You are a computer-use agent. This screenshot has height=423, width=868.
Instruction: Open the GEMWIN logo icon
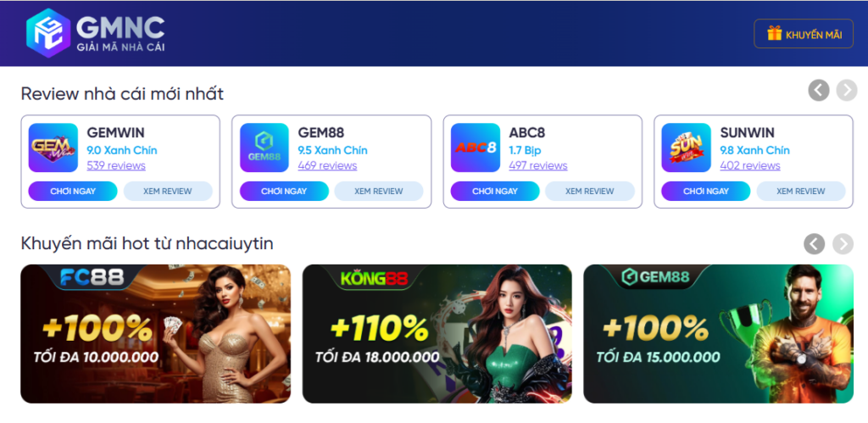point(53,147)
